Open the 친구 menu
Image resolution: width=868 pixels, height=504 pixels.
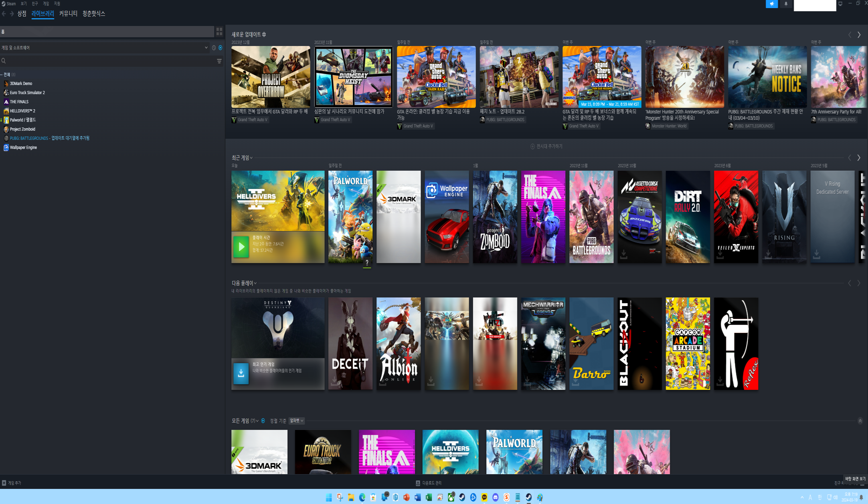(x=35, y=4)
